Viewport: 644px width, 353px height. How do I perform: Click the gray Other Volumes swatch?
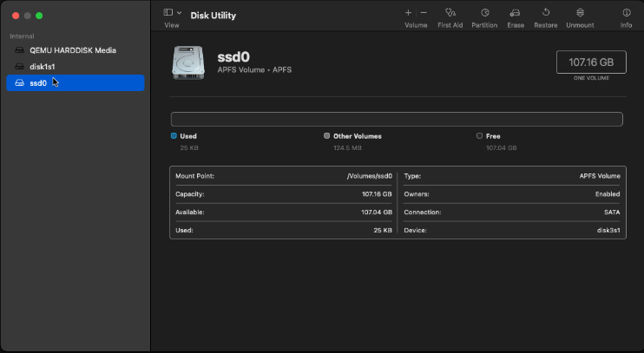[x=326, y=136]
